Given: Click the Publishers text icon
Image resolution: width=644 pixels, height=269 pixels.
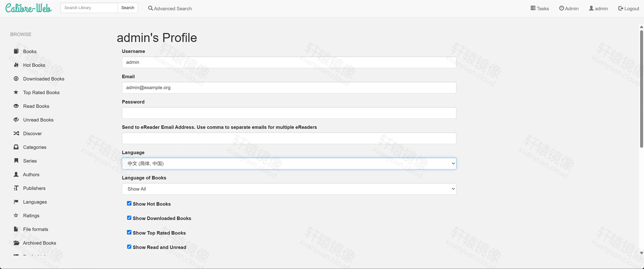Looking at the screenshot, I should [16, 188].
